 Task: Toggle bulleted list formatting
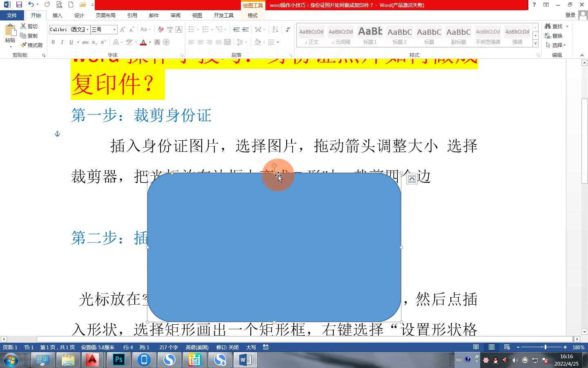pyautogui.click(x=191, y=29)
